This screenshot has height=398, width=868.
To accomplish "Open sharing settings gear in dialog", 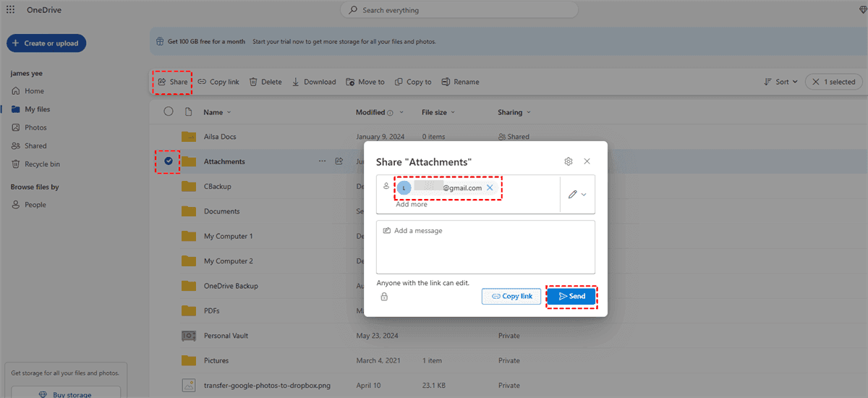I will [569, 161].
